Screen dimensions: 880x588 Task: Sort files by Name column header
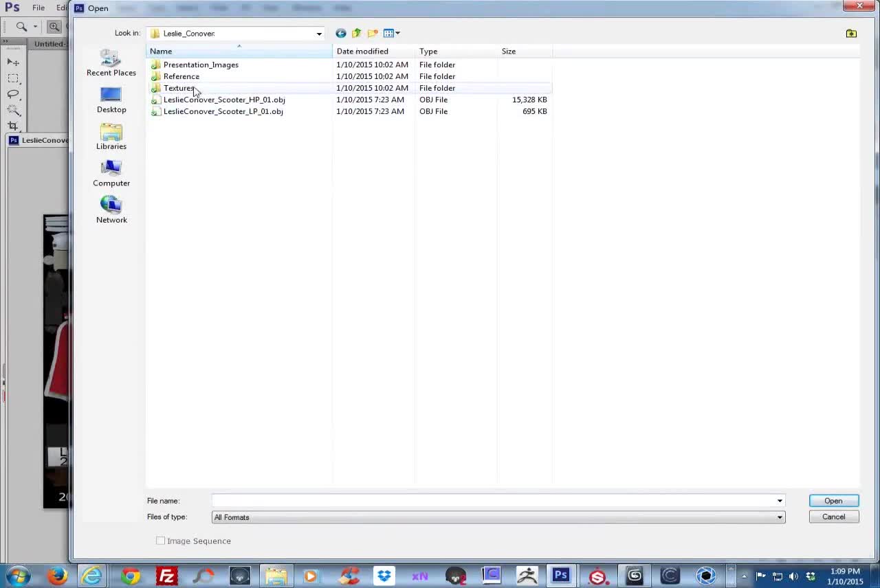[239, 52]
